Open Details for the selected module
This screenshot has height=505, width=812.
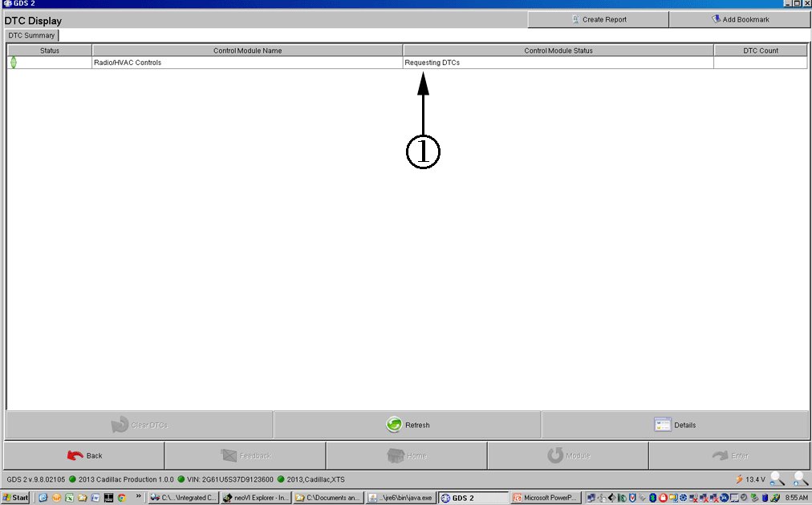click(x=674, y=425)
